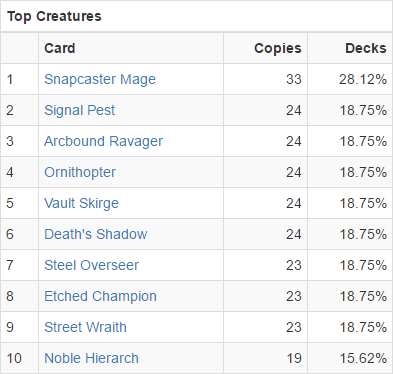This screenshot has width=393, height=374.
Task: Click the Death's Shadow link
Action: [96, 234]
